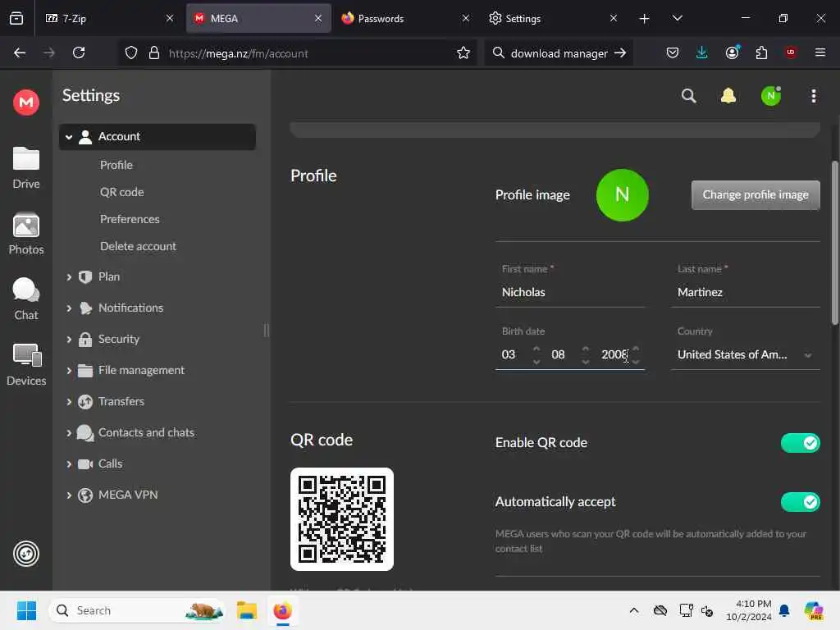The height and width of the screenshot is (630, 840).
Task: Expand the MEGA VPN section
Action: [69, 495]
